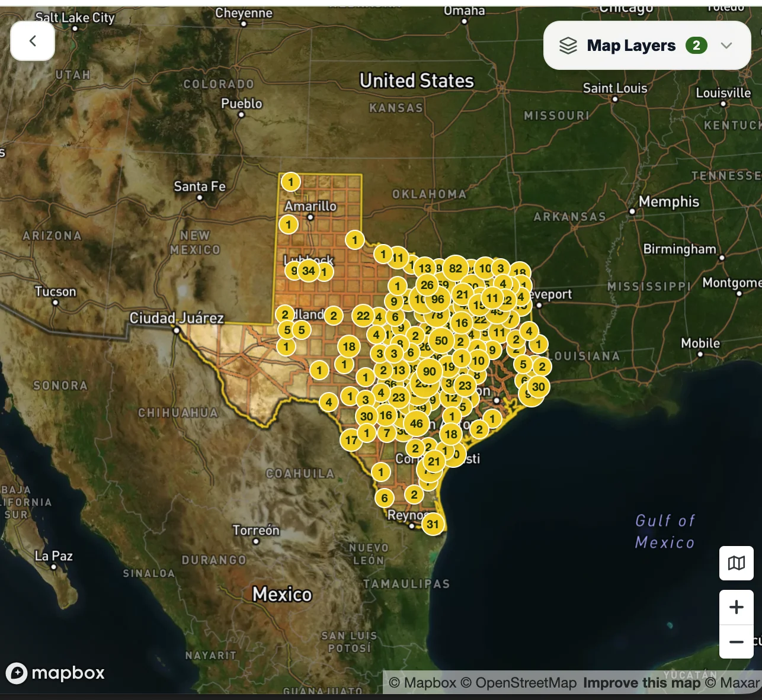Select the cluster marker labeled 46
Image resolution: width=762 pixels, height=700 pixels.
(417, 423)
